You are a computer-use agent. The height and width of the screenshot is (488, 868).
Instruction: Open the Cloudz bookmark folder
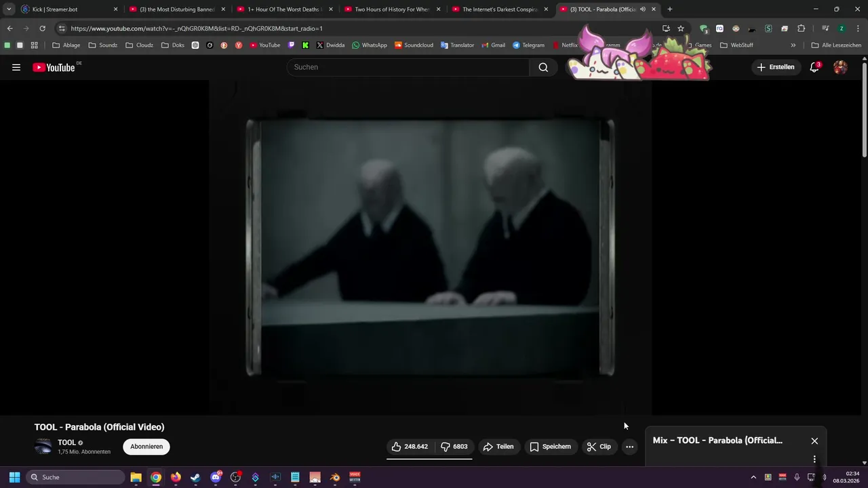(140, 45)
